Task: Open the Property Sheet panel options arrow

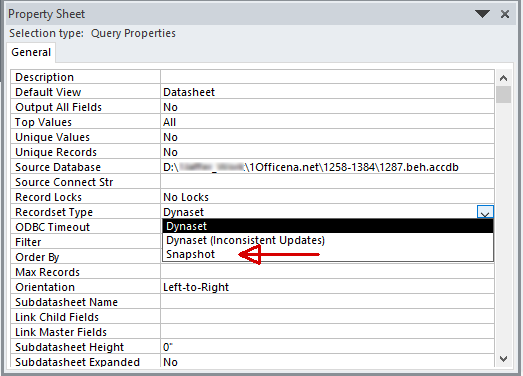Action: [x=482, y=14]
